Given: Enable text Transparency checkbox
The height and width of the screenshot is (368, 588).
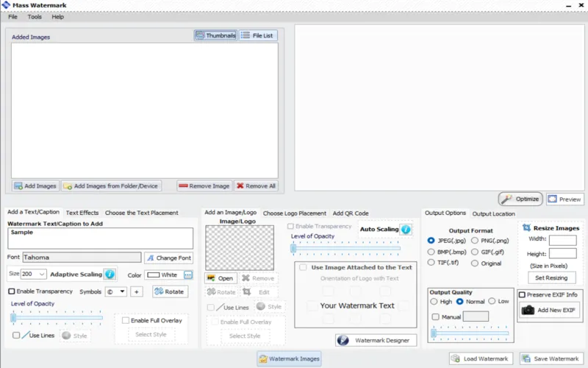Looking at the screenshot, I should (12, 291).
